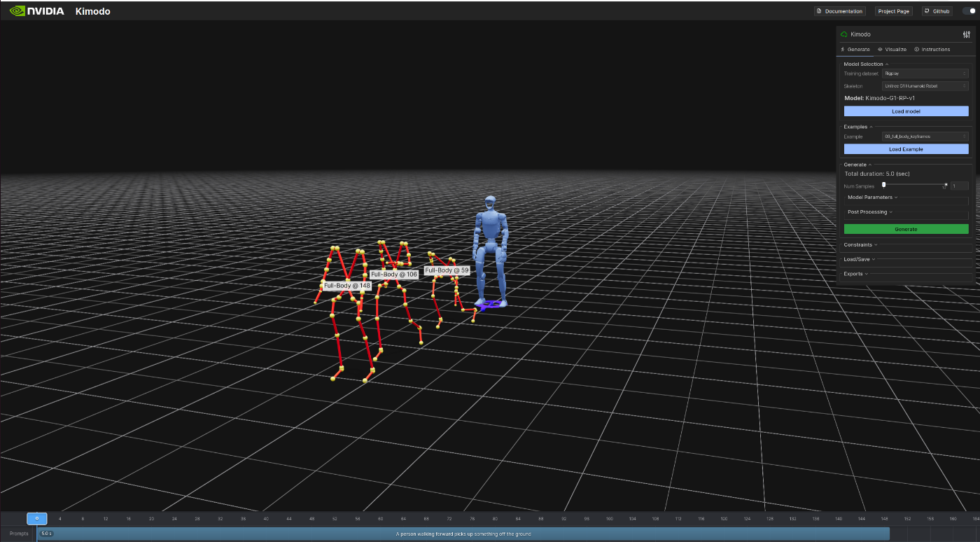Select the walking forward prompt clip
The height and width of the screenshot is (542, 980).
(x=463, y=534)
